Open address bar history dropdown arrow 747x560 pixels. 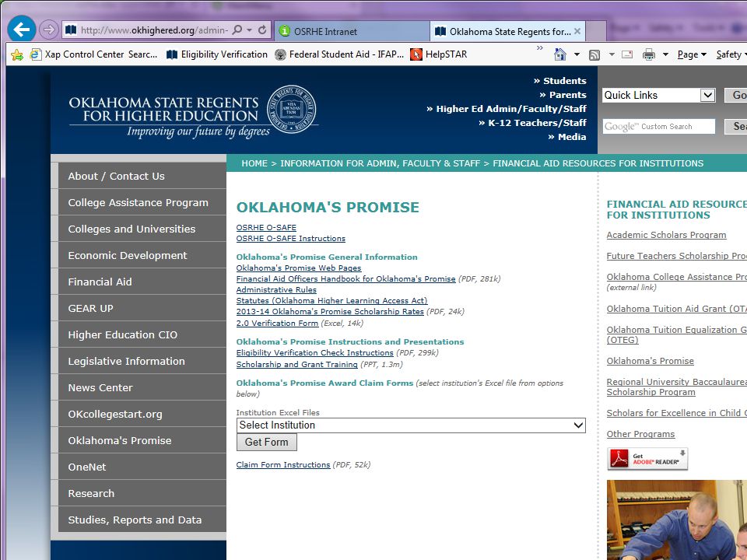pyautogui.click(x=249, y=30)
